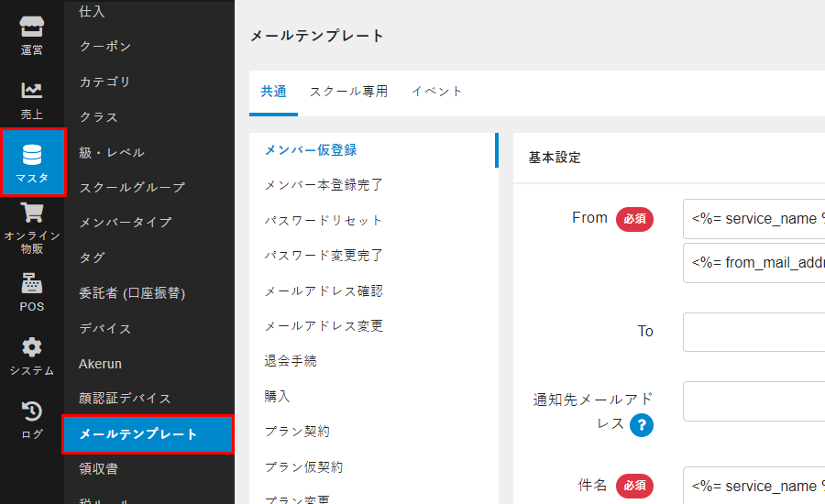The width and height of the screenshot is (825, 504).
Task: Open the プラン契約 template
Action: coord(297,432)
